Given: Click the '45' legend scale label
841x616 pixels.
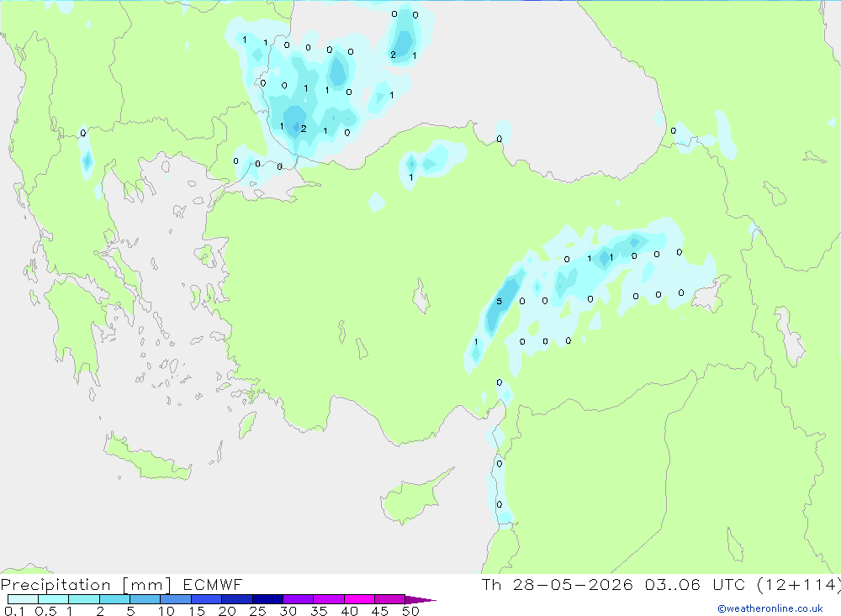Looking at the screenshot, I should [380, 611].
